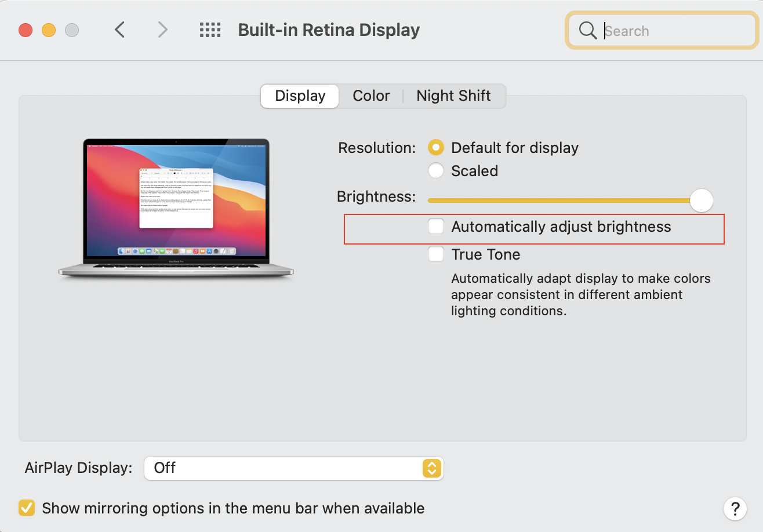Image resolution: width=763 pixels, height=532 pixels.
Task: Open the AirPlay Display dropdown
Action: 294,468
